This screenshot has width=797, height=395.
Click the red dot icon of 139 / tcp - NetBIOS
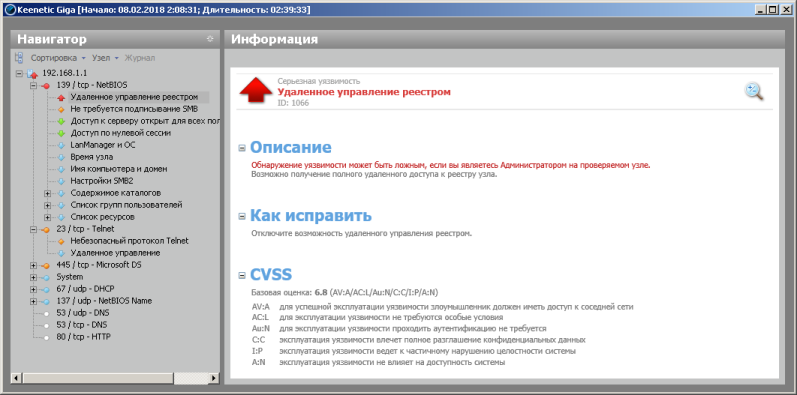point(46,85)
